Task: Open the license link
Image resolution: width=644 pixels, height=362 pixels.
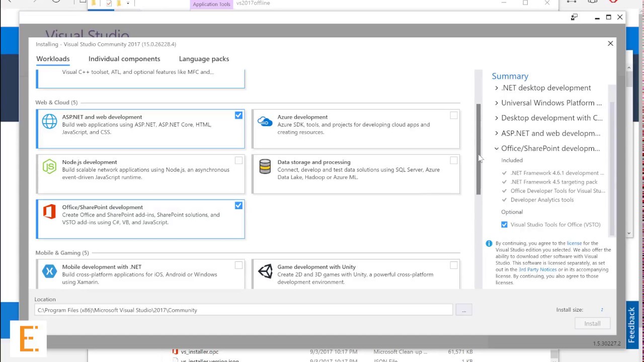Action: [574, 243]
